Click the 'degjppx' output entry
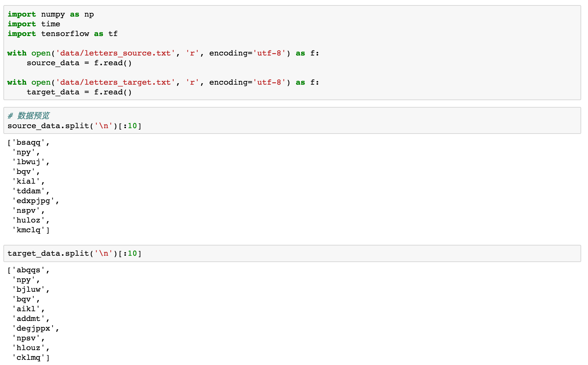This screenshot has width=588, height=365. (x=33, y=328)
